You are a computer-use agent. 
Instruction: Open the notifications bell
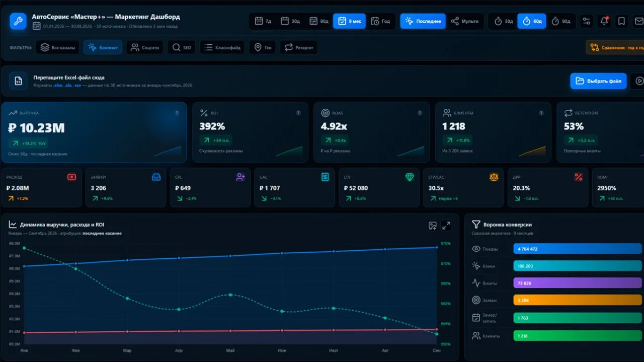click(x=604, y=21)
